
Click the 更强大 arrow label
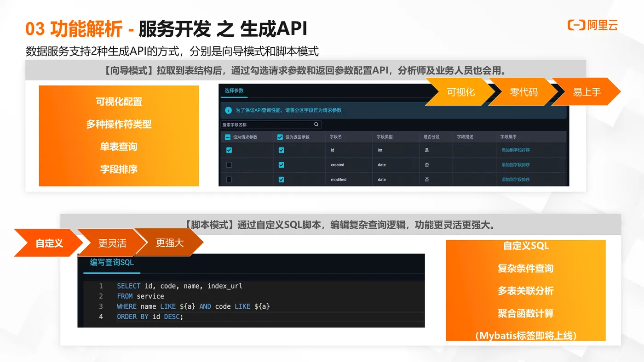(169, 243)
